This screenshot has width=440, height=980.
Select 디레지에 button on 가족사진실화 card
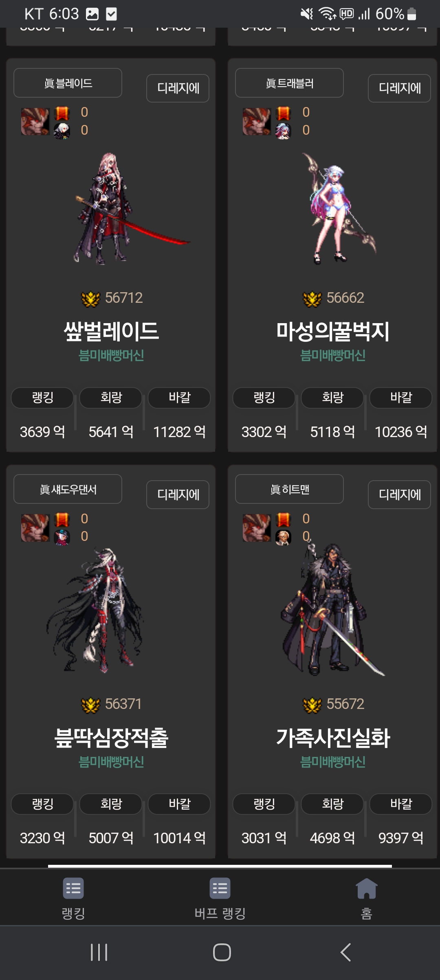point(399,494)
